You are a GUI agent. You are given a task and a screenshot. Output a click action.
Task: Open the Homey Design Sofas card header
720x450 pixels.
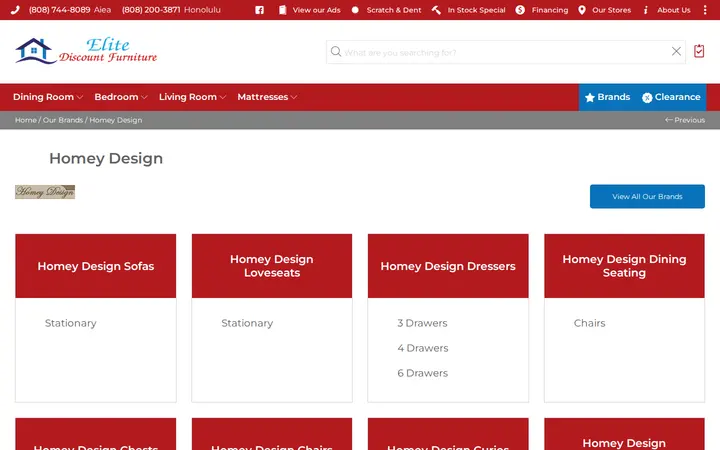tap(96, 266)
